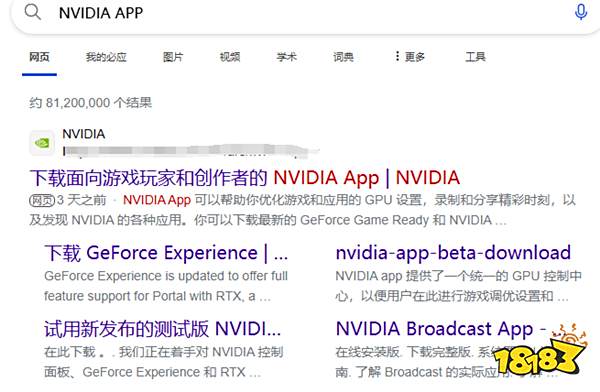
Task: Select the 网页 tab
Action: tap(39, 57)
